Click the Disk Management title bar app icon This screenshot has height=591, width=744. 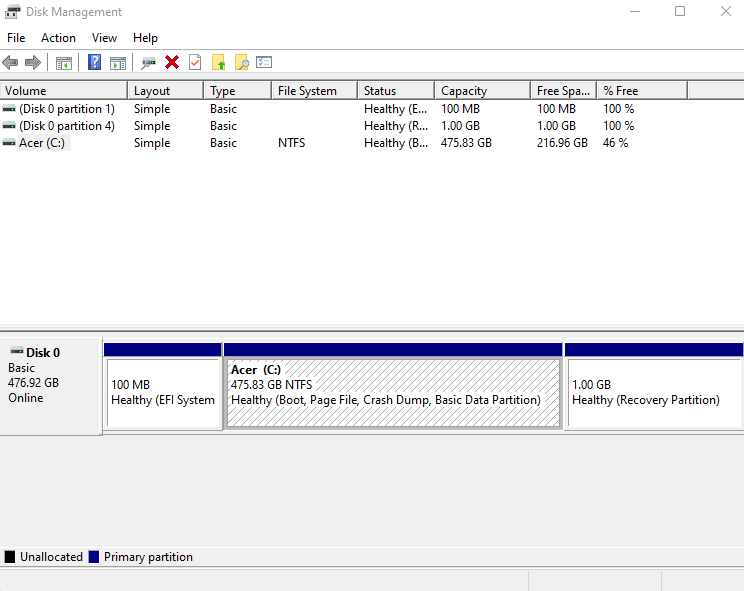pyautogui.click(x=12, y=12)
